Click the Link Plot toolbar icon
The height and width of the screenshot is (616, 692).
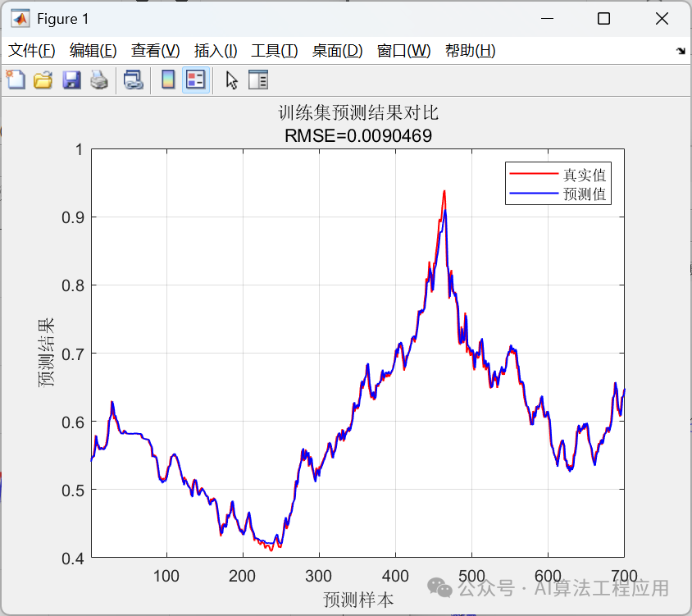[134, 80]
